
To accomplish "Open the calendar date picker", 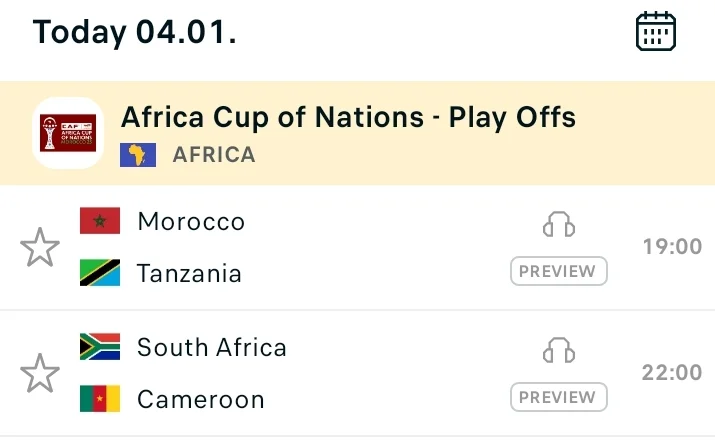I will click(x=656, y=32).
